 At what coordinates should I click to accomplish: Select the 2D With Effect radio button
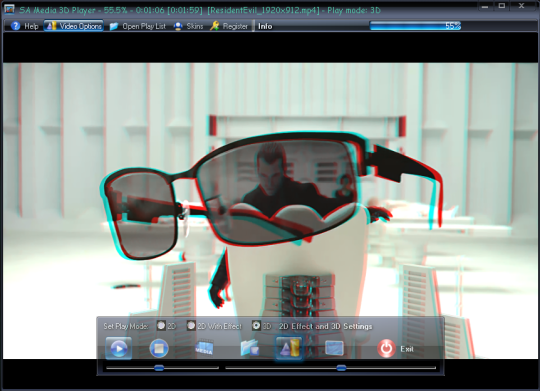(191, 326)
